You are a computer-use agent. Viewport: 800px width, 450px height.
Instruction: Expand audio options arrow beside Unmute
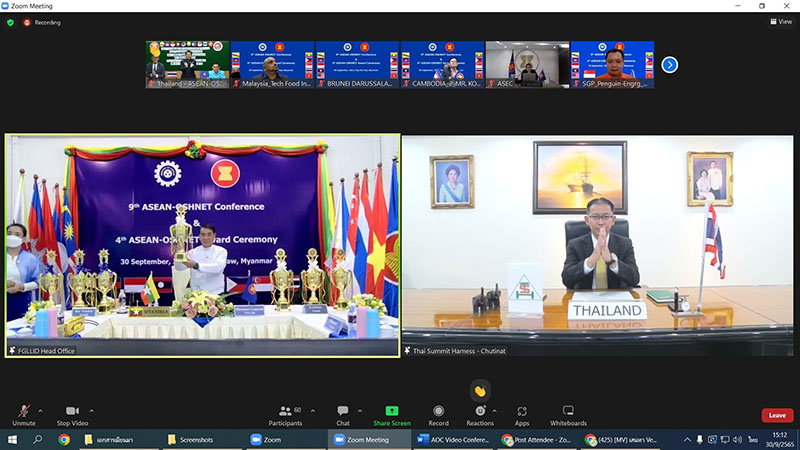[40, 409]
